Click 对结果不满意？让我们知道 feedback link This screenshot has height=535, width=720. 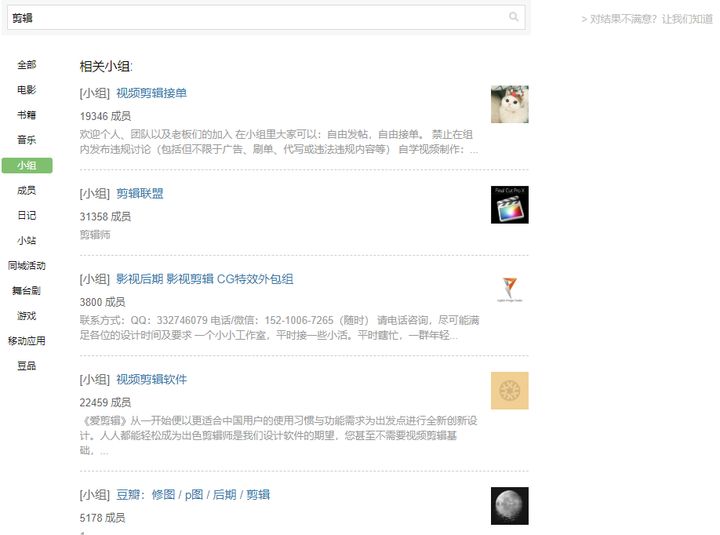point(647,19)
